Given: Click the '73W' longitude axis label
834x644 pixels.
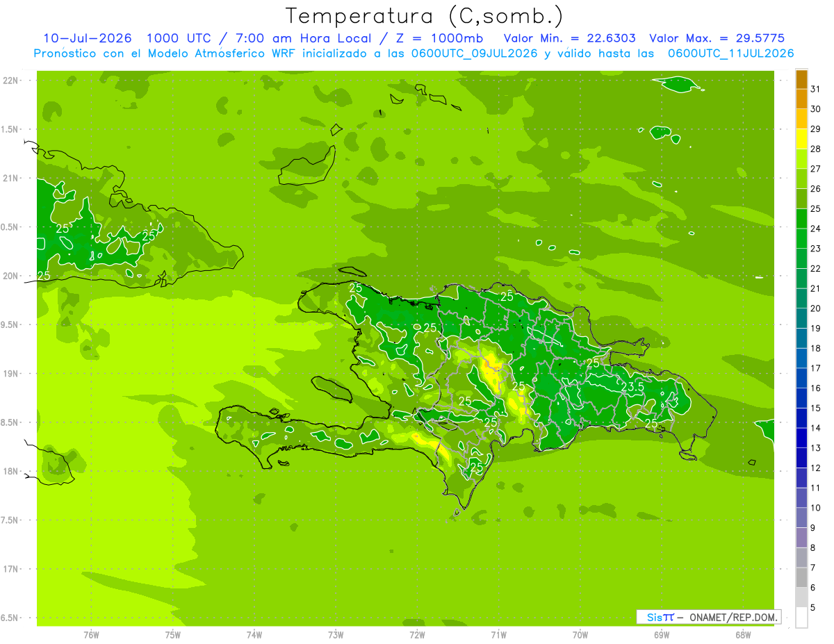Looking at the screenshot, I should pyautogui.click(x=336, y=634).
